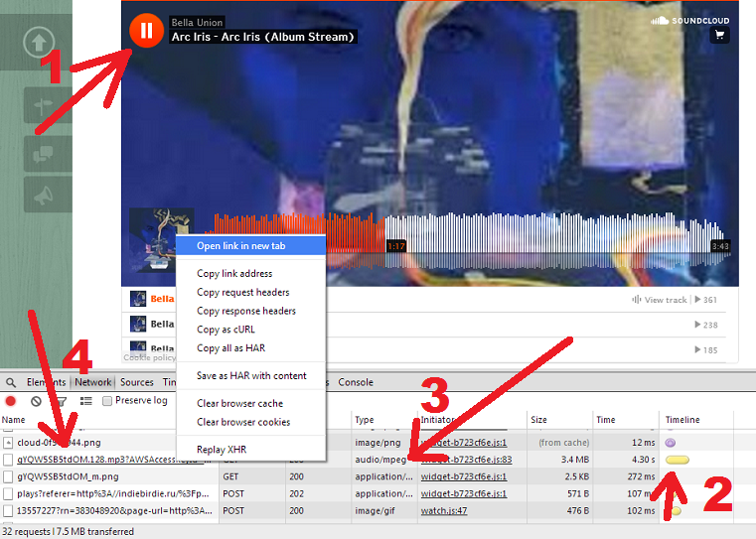Click the 361 plays count

[x=706, y=300]
